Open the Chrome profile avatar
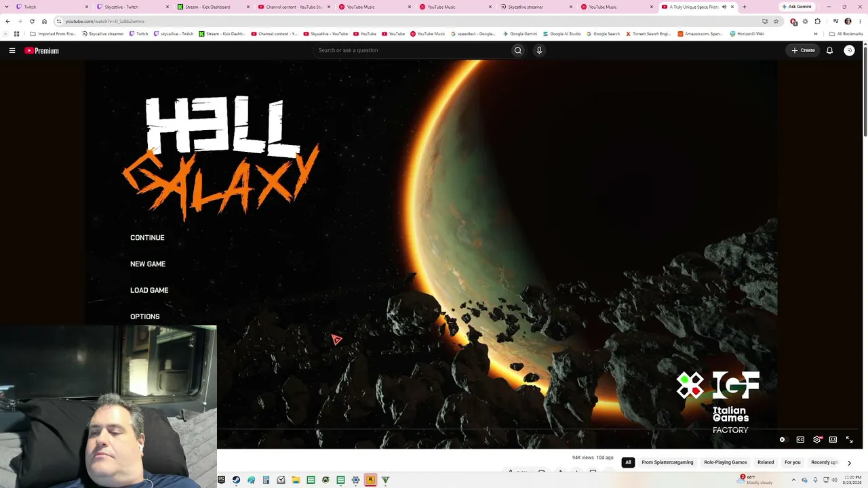868x488 pixels. click(848, 21)
